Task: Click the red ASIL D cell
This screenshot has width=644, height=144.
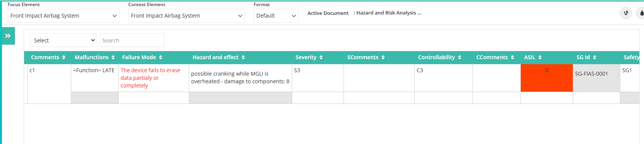Action: 547,78
